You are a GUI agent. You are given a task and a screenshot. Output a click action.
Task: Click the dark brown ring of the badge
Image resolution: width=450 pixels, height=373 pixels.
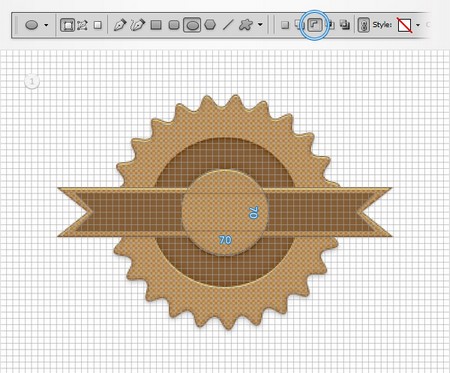(225, 153)
